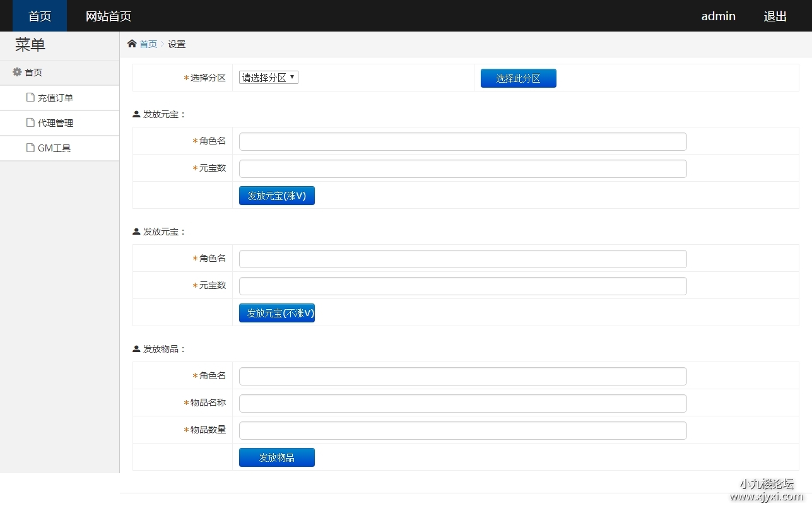Open the 请选择分区 dropdown

click(268, 78)
